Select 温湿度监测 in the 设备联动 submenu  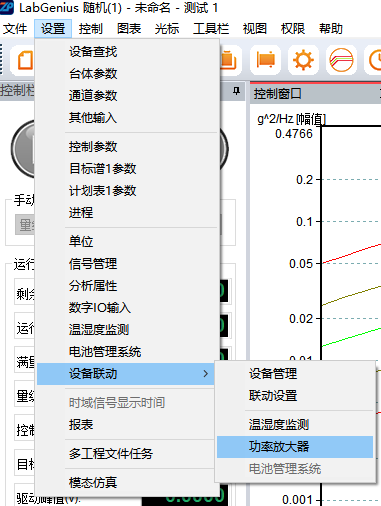[x=295, y=425]
